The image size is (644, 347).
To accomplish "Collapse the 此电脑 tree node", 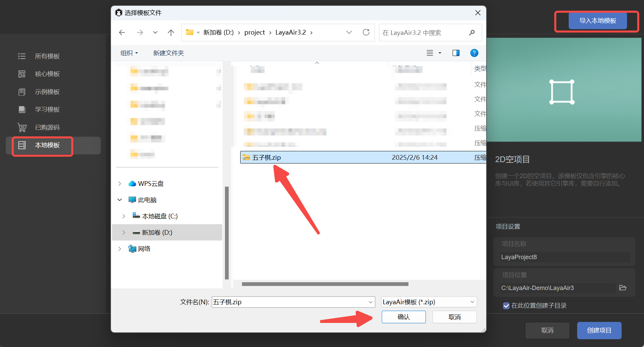I will tap(120, 200).
